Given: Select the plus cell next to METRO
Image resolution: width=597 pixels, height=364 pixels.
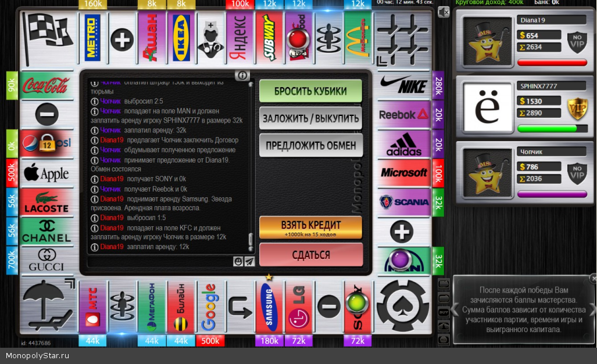Looking at the screenshot, I should (x=122, y=39).
